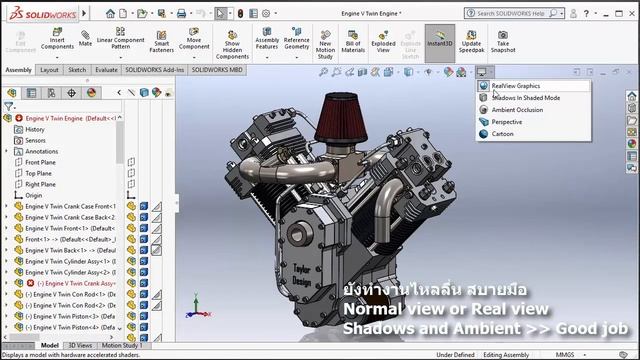Click the Home icon in top toolbar
The height and width of the screenshot is (360, 640).
(110, 13)
